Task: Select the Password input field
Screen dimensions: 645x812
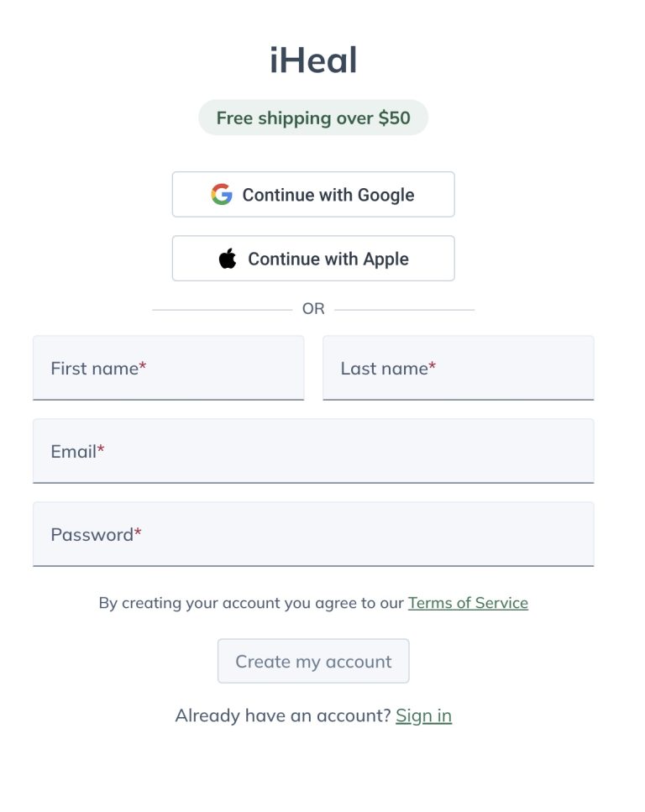Action: (x=313, y=535)
